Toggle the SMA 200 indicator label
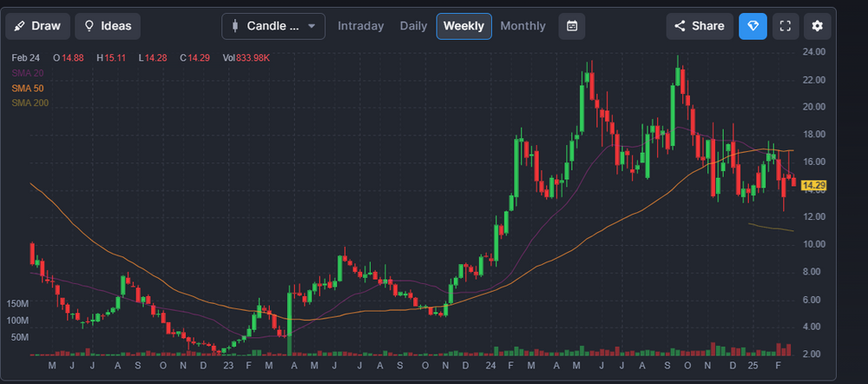The height and width of the screenshot is (384, 868). coord(30,103)
